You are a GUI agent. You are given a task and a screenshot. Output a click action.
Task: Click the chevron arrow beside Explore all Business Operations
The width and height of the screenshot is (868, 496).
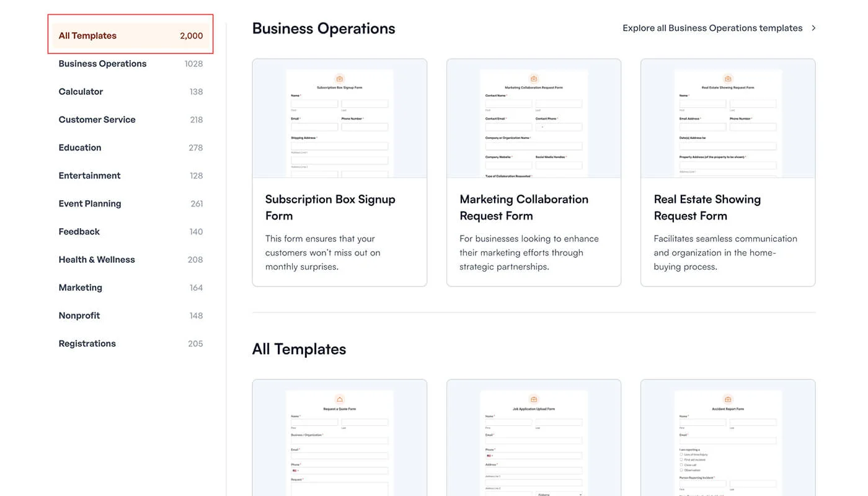(813, 28)
